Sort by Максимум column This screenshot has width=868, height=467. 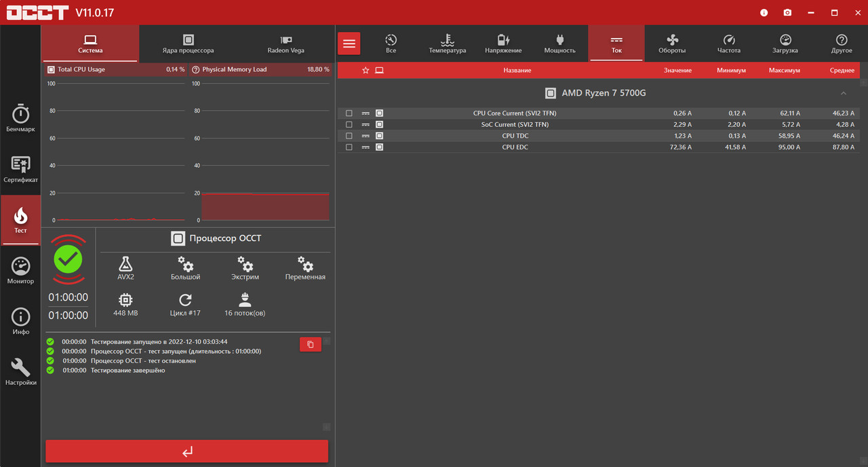(784, 71)
